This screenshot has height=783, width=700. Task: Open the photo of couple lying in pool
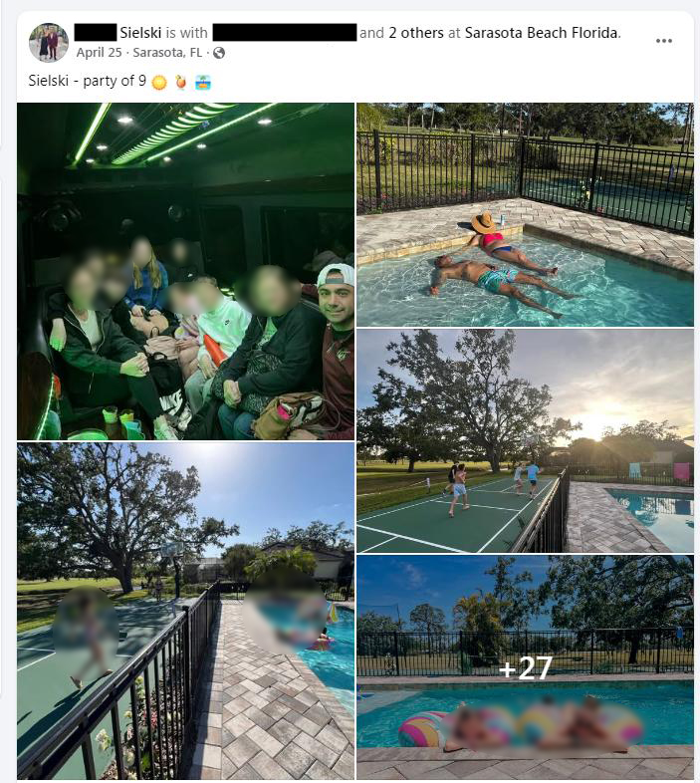(x=526, y=215)
